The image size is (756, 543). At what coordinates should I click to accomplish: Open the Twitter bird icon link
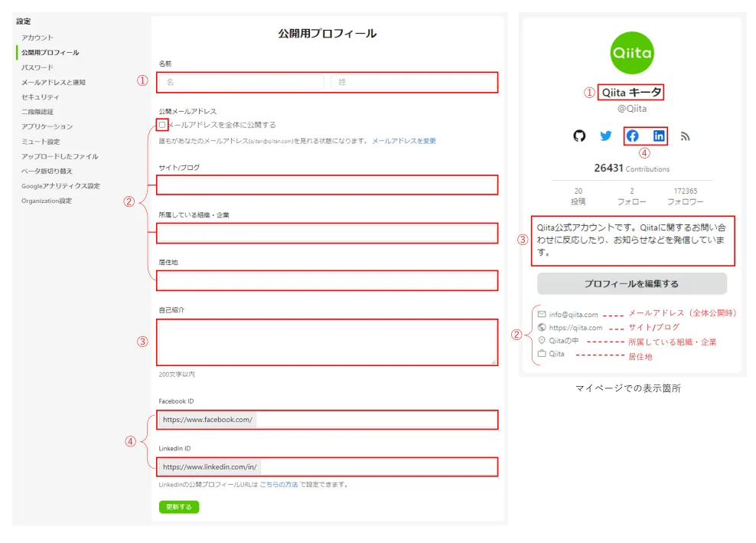tap(605, 136)
